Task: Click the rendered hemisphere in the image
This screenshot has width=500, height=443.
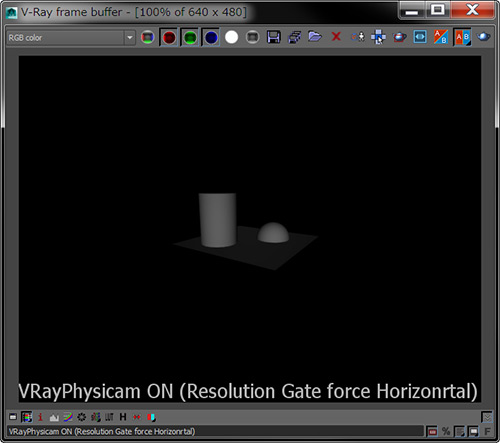Action: click(273, 233)
